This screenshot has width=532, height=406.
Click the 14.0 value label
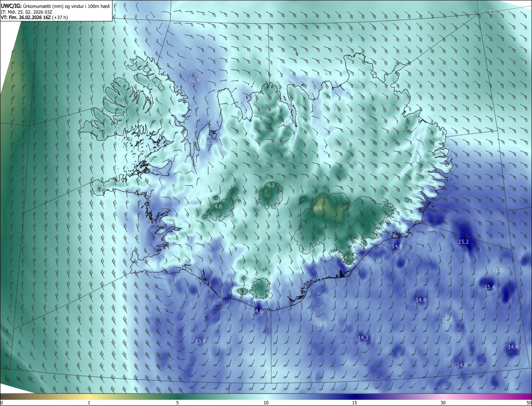pos(462,365)
